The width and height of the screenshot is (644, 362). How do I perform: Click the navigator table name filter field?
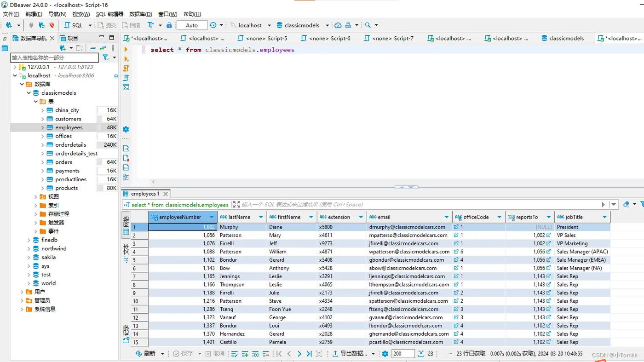[54, 57]
